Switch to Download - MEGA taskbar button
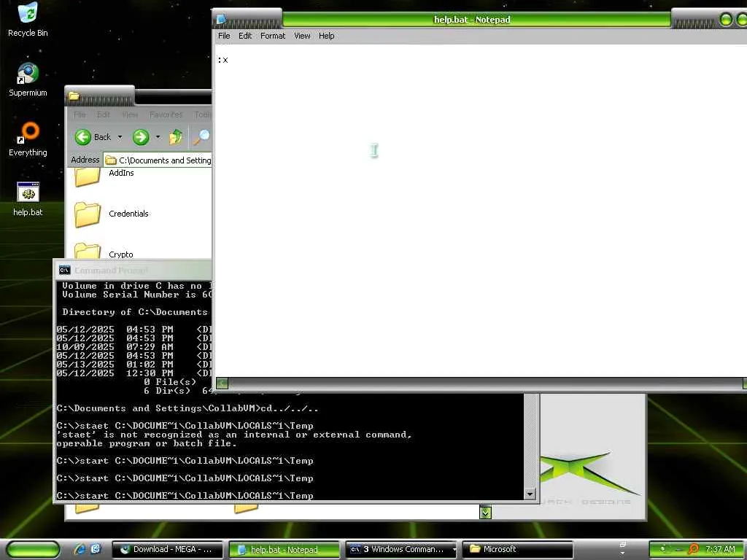747x560 pixels. click(x=167, y=550)
